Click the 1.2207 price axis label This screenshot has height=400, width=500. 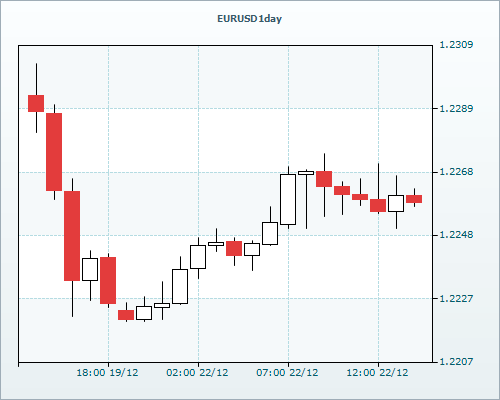[x=456, y=362]
